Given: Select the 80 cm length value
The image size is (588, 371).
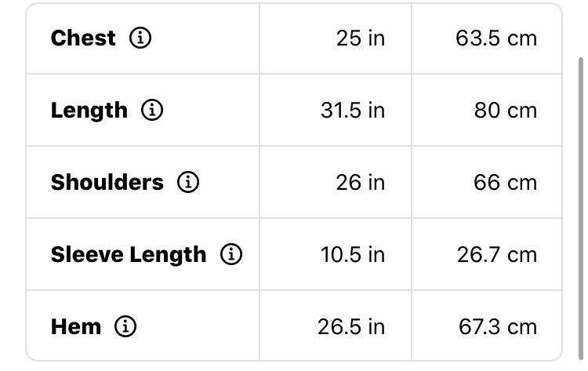Looking at the screenshot, I should pyautogui.click(x=506, y=111).
